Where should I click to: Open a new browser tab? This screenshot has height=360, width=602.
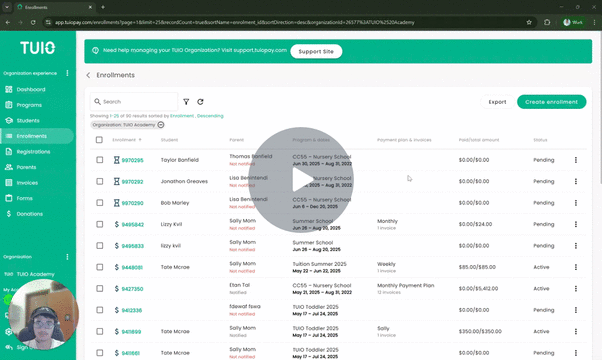pyautogui.click(x=103, y=7)
